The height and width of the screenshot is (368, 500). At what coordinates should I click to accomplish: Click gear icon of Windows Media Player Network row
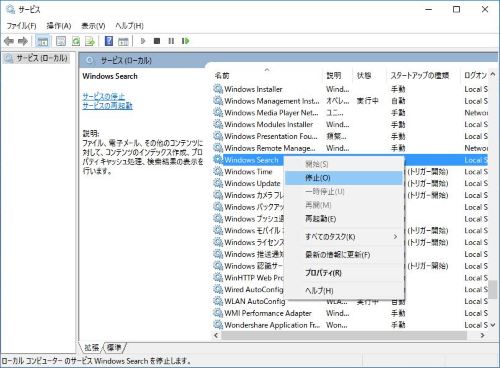(x=218, y=113)
